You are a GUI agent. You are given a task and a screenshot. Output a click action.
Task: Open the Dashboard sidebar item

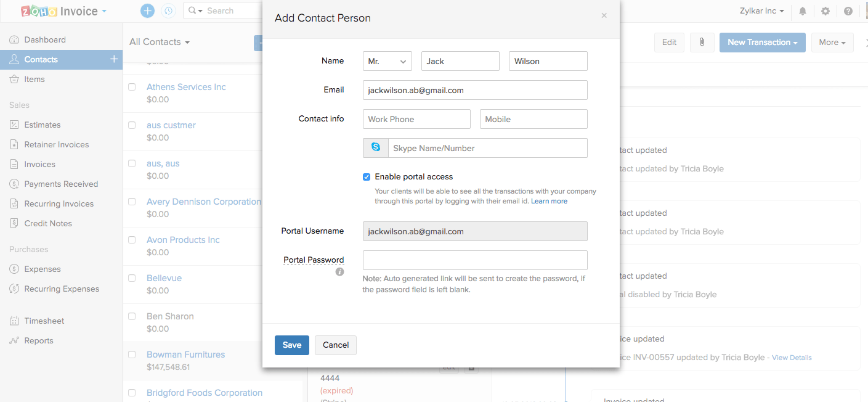click(x=44, y=40)
